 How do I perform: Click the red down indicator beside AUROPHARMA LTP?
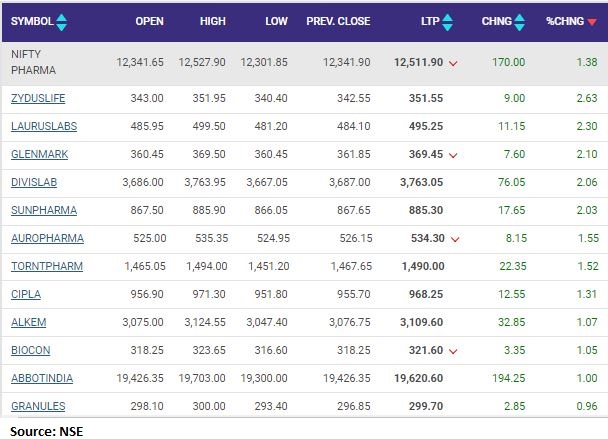coord(455,239)
